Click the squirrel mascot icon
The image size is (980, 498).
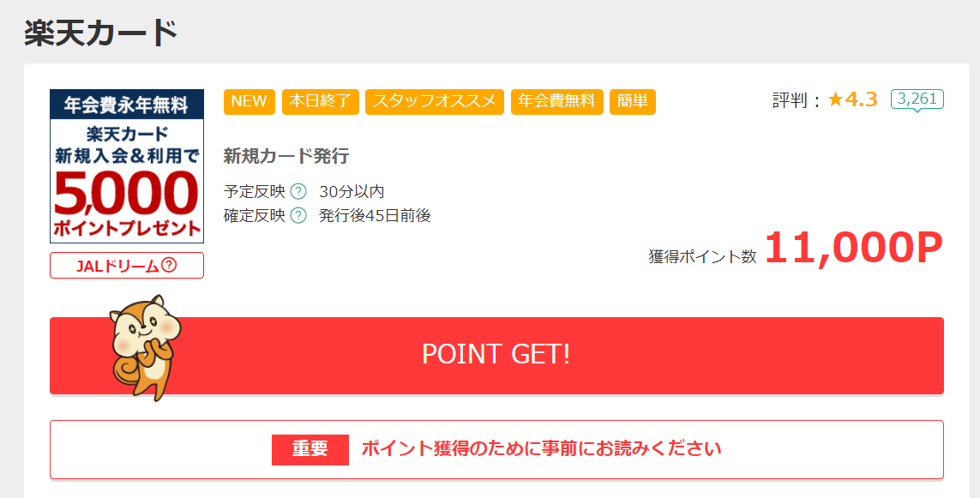144,347
